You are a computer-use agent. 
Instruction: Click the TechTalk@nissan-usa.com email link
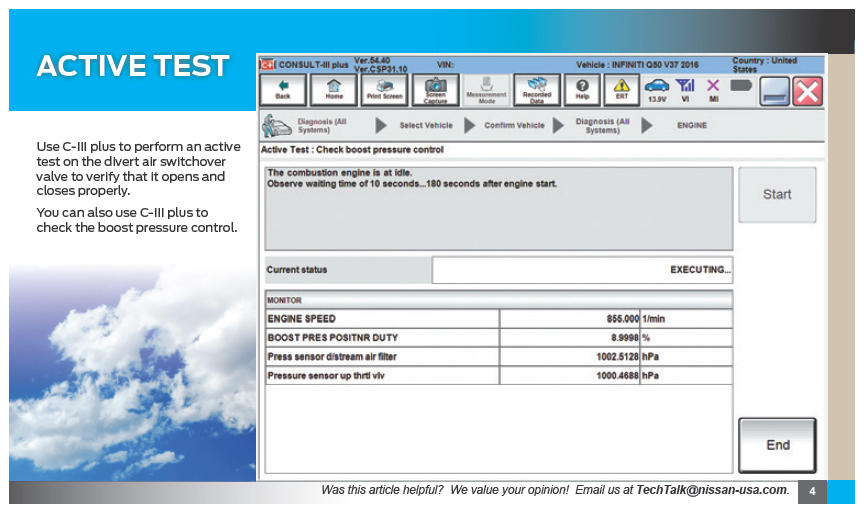tap(711, 491)
